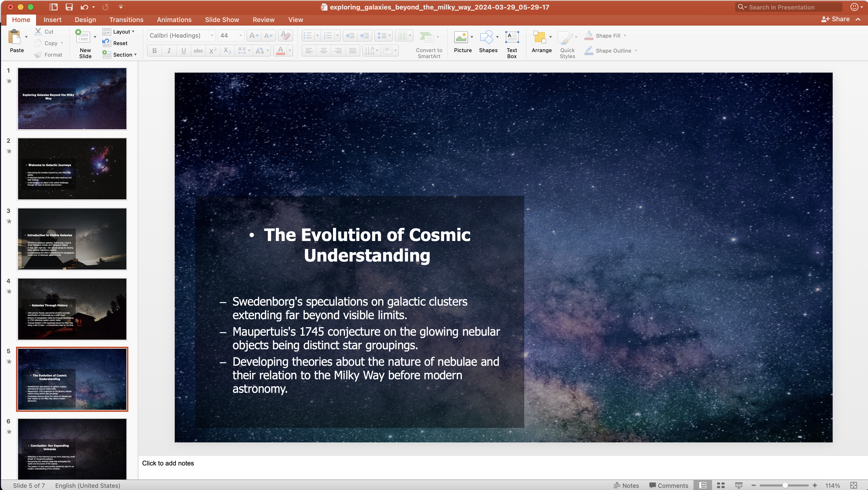Open the Calibri (Headings) font dropdown
The height and width of the screenshot is (490, 868).
[x=212, y=36]
